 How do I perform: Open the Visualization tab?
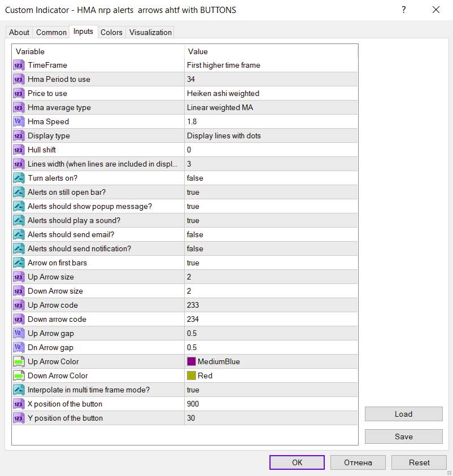(x=150, y=32)
